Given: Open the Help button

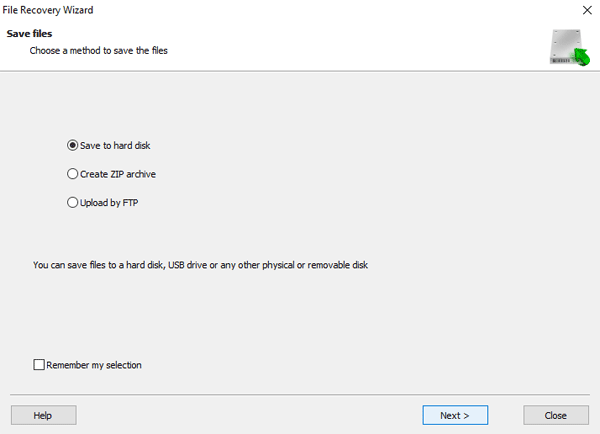Looking at the screenshot, I should (x=44, y=415).
